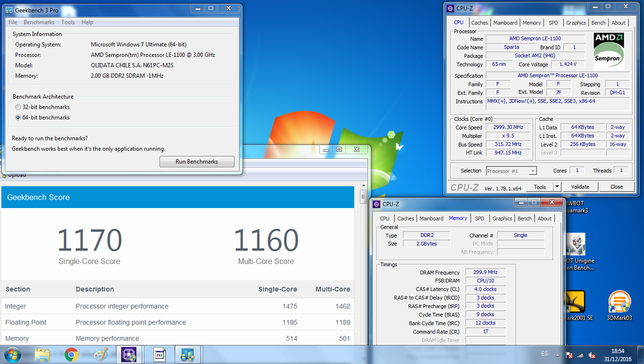Screen dimensions: 644x364
Task: Click the Geekbench 3 Pro title bar icon
Action: (x=9, y=9)
